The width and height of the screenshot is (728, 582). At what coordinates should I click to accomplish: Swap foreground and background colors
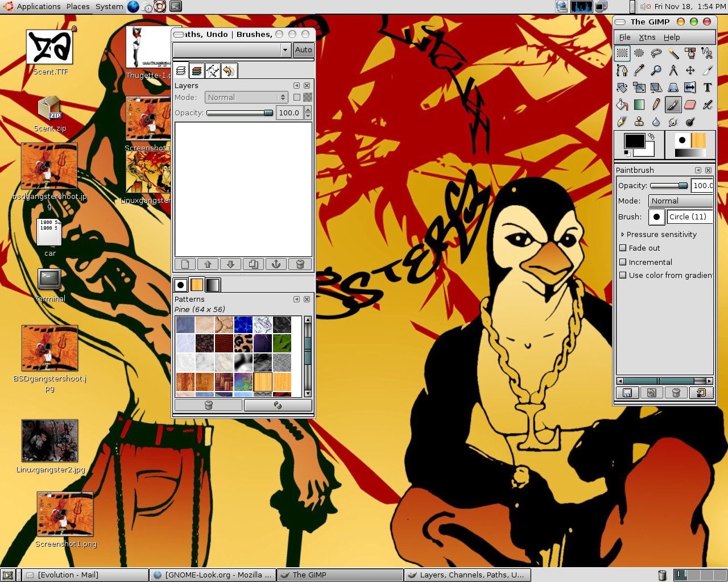[651, 136]
